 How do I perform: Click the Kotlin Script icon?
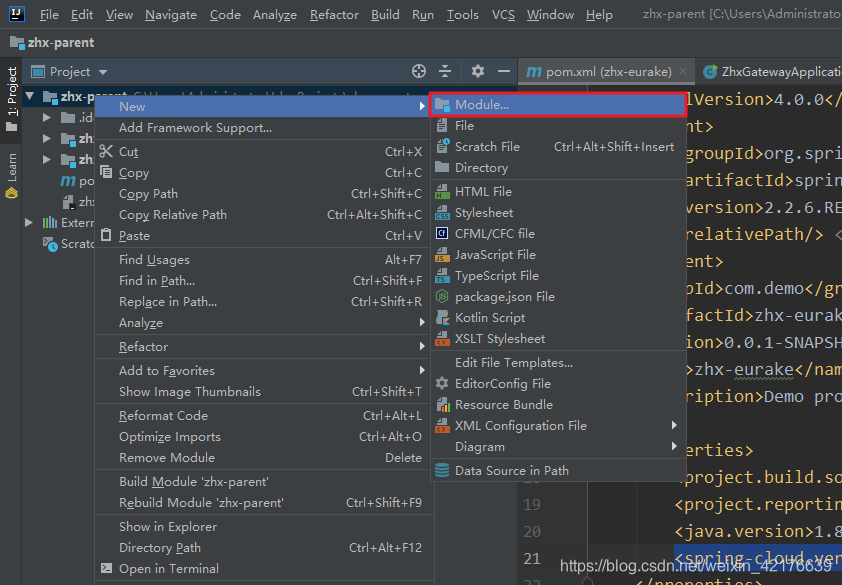click(x=442, y=317)
